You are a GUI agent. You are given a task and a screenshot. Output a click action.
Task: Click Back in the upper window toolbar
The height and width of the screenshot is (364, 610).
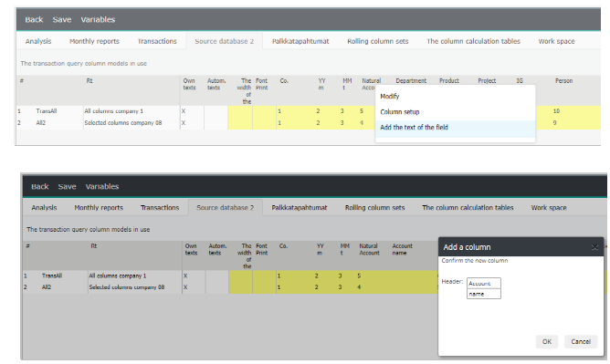[34, 19]
